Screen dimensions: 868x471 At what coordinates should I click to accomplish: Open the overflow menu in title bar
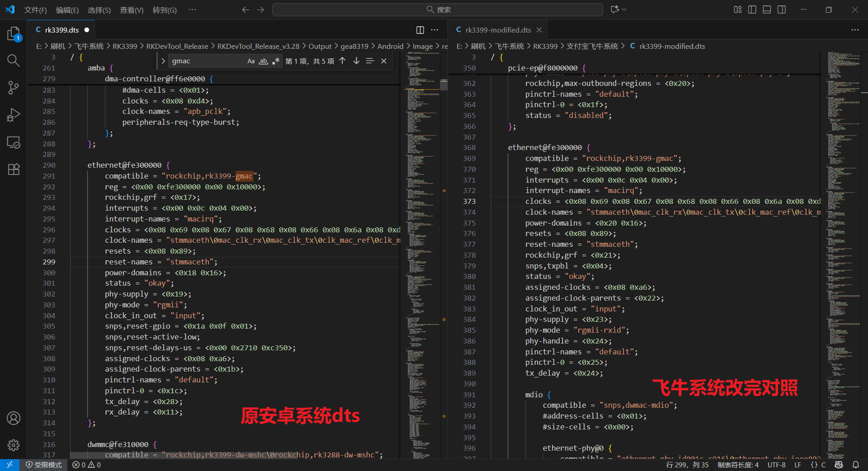point(192,9)
